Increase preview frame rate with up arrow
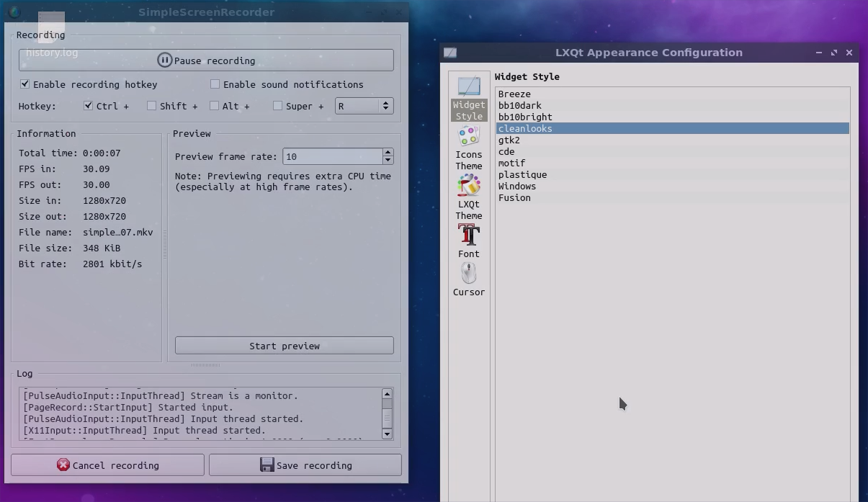 [x=388, y=152]
